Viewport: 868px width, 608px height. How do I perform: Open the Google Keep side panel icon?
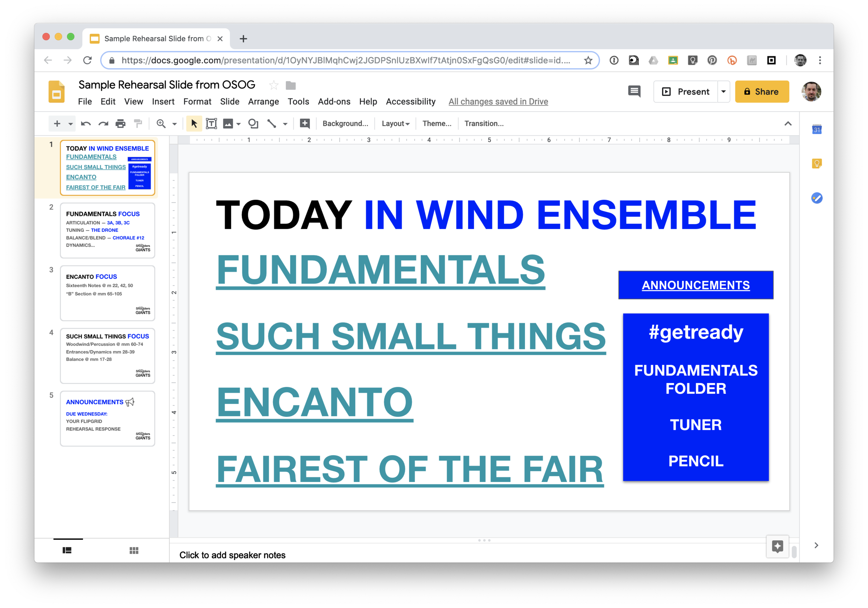click(817, 163)
